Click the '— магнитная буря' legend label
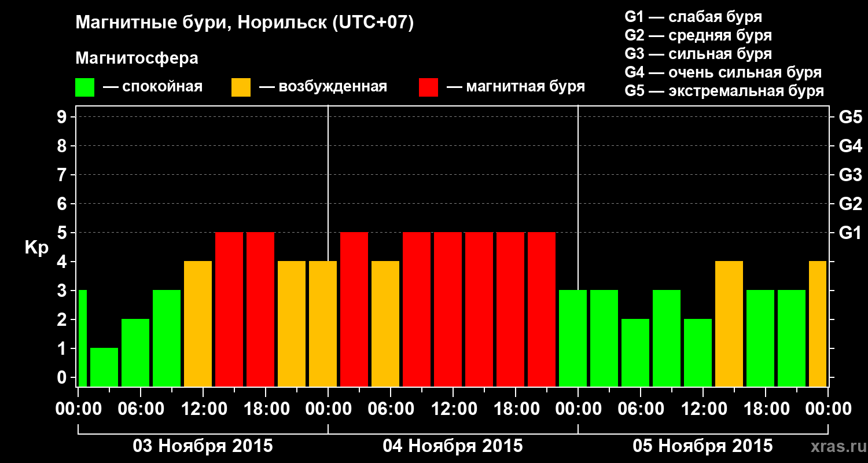 (x=516, y=87)
